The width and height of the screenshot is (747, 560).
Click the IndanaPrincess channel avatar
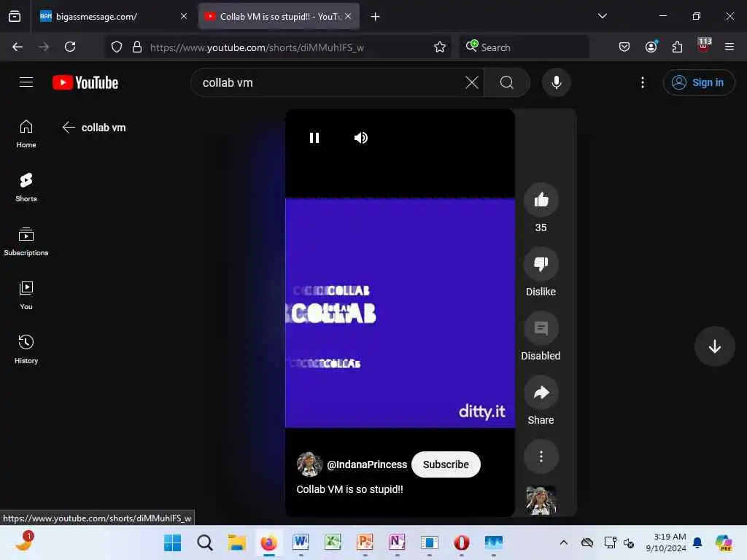coord(309,464)
